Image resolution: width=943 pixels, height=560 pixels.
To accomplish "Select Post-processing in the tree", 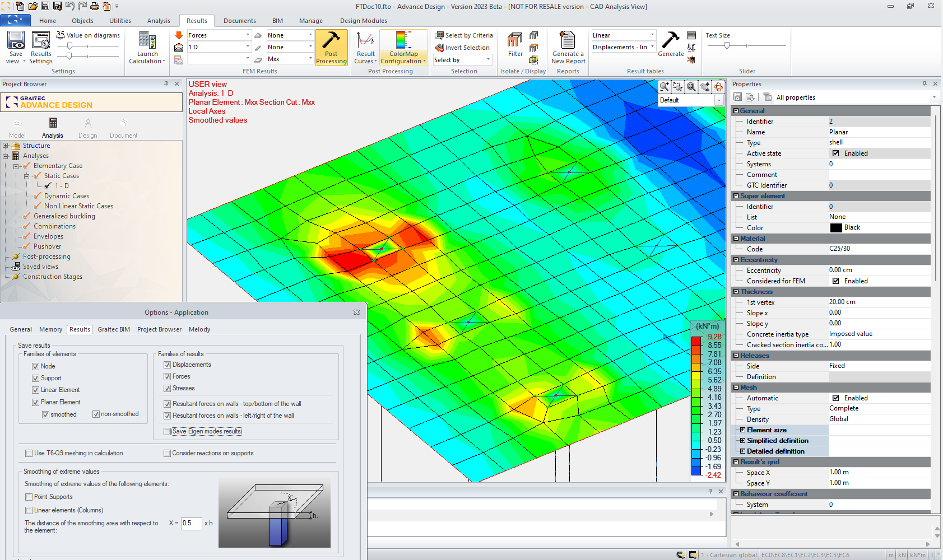I will tap(47, 256).
